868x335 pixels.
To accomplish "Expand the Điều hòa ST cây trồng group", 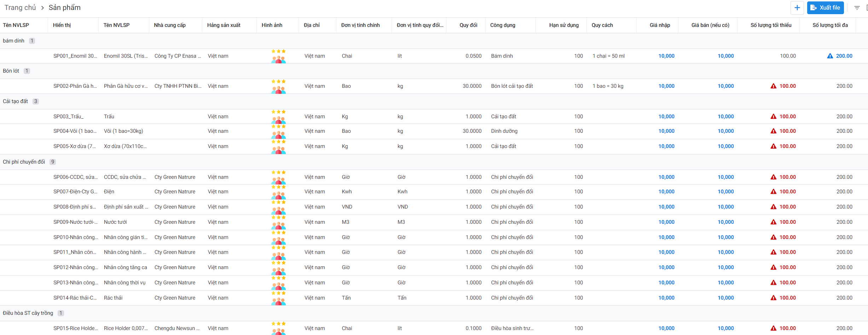I will coord(28,313).
